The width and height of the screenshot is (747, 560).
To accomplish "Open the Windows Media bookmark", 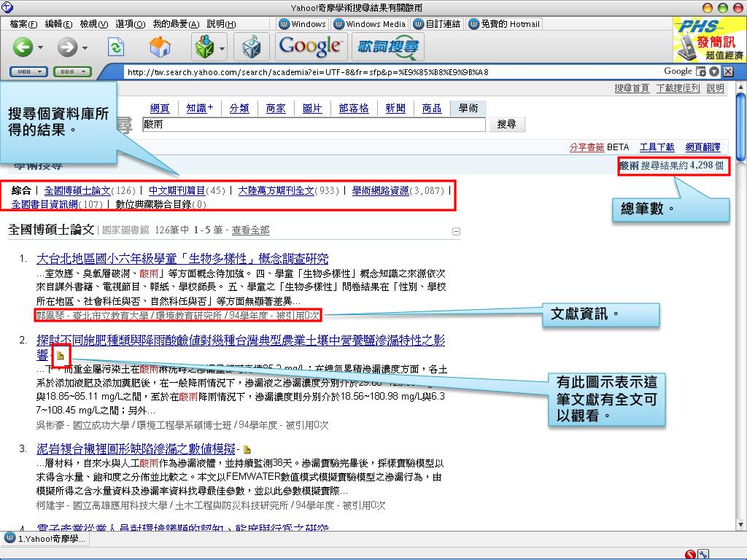I will pyautogui.click(x=370, y=24).
